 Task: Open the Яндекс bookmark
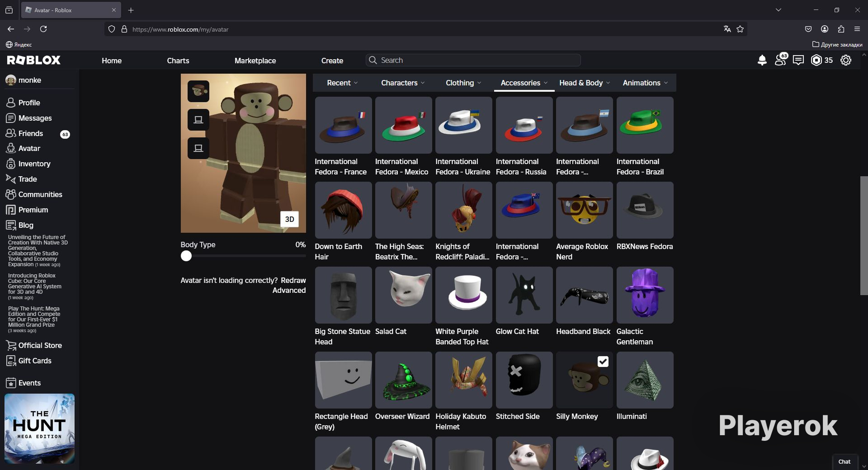pyautogui.click(x=19, y=45)
